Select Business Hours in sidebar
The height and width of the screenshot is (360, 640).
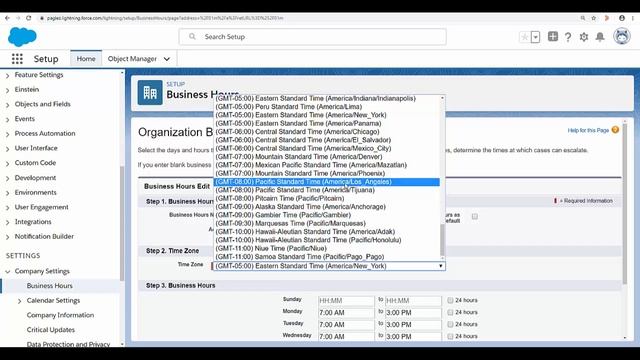49,286
